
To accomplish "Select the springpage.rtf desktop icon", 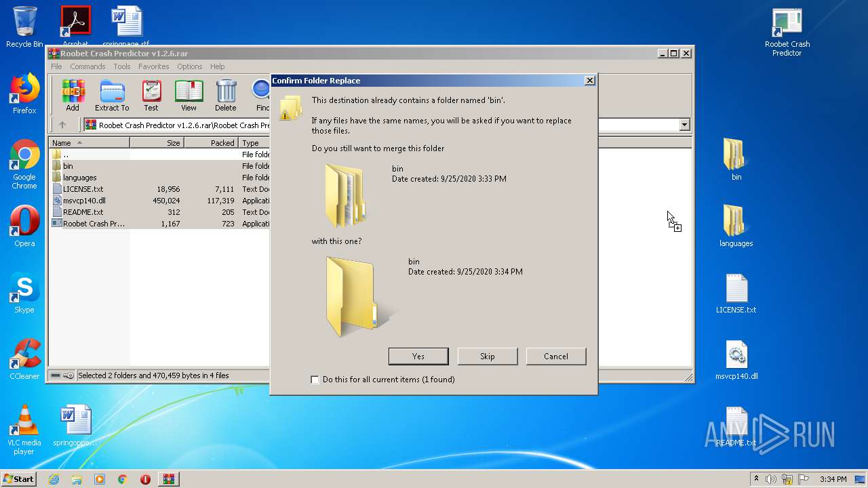I will coord(126,24).
